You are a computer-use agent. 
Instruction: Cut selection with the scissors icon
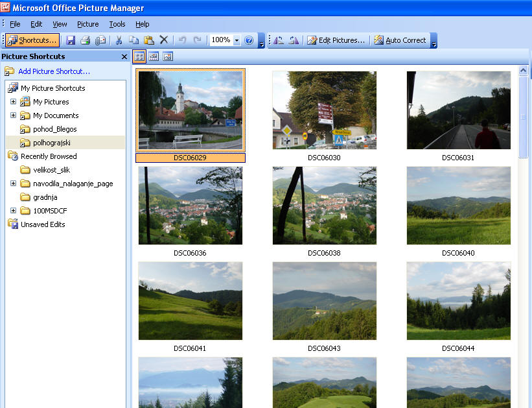coord(119,40)
